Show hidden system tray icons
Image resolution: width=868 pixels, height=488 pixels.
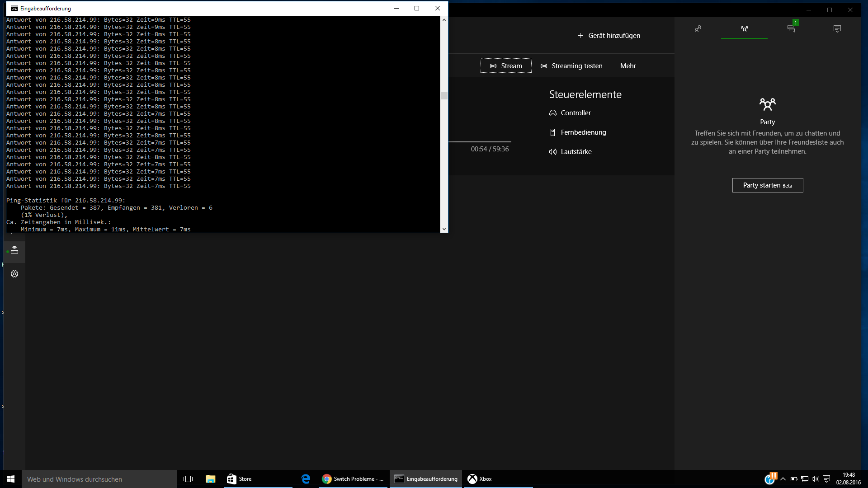(783, 479)
